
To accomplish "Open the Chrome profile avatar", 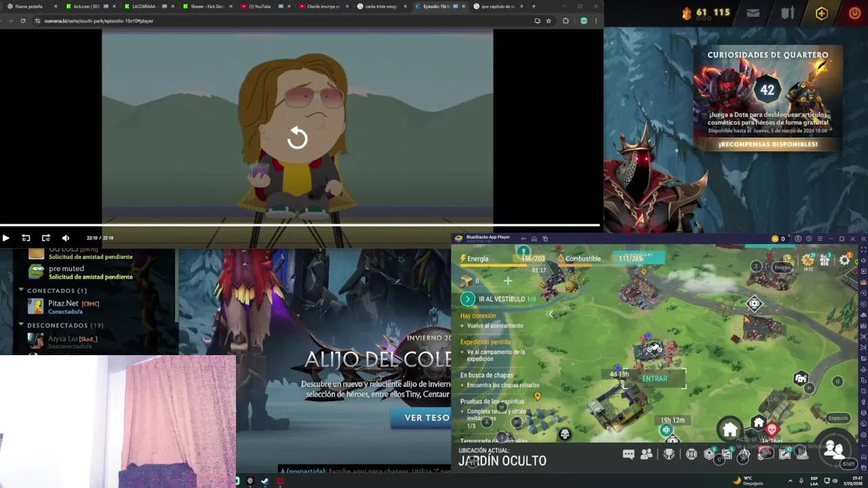I will pos(584,21).
